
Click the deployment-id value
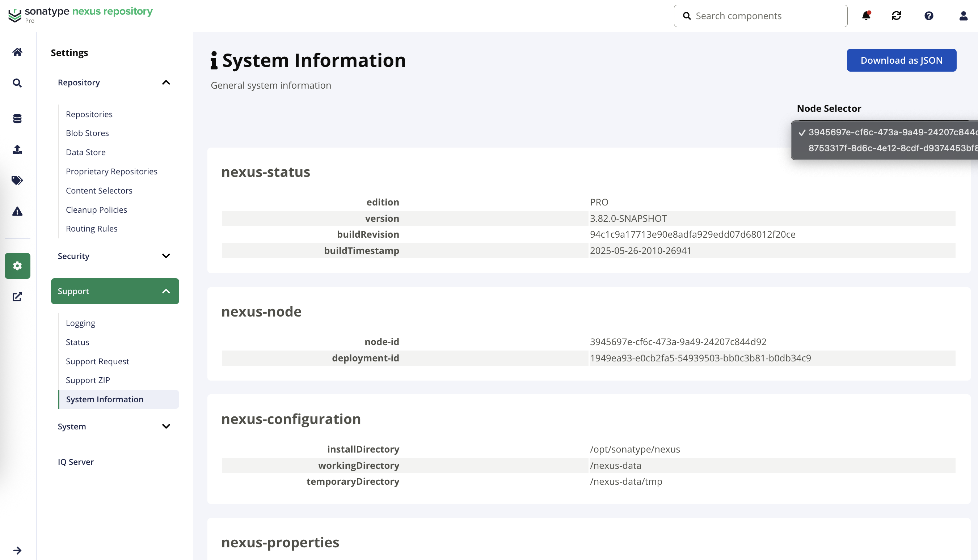tap(700, 358)
